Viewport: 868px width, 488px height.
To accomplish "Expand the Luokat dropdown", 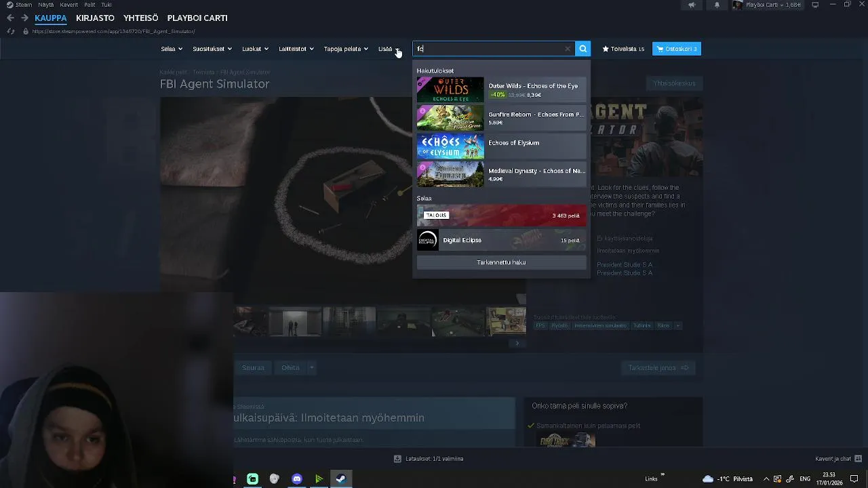I will click(255, 49).
